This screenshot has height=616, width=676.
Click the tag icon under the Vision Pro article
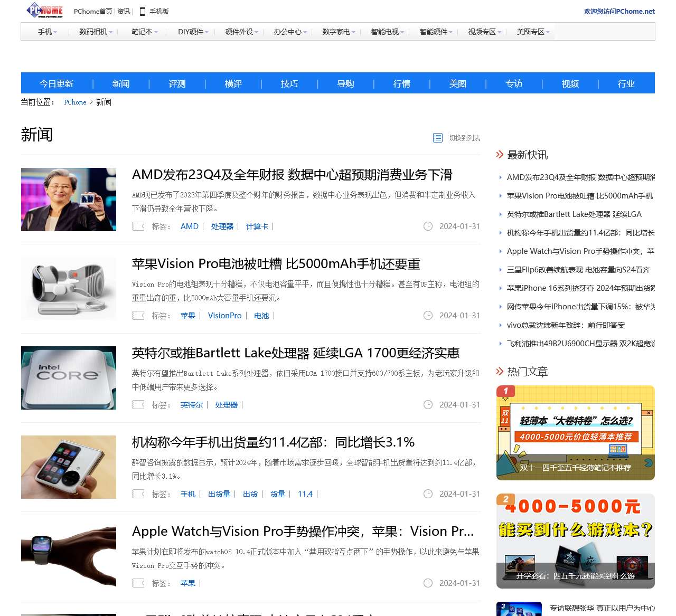[138, 315]
